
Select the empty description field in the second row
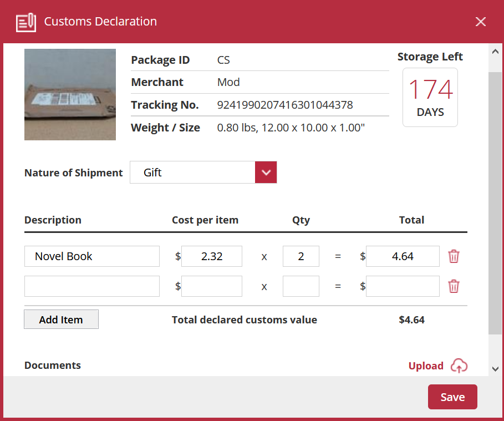click(91, 286)
